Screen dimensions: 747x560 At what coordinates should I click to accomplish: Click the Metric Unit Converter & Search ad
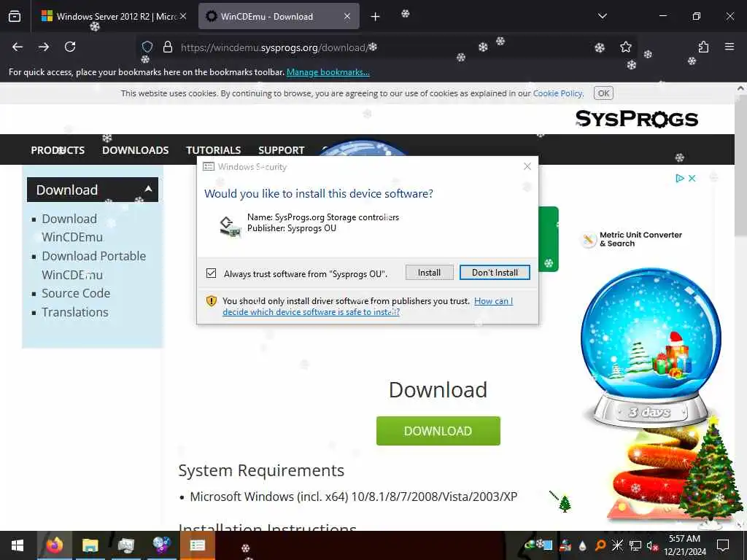click(632, 239)
